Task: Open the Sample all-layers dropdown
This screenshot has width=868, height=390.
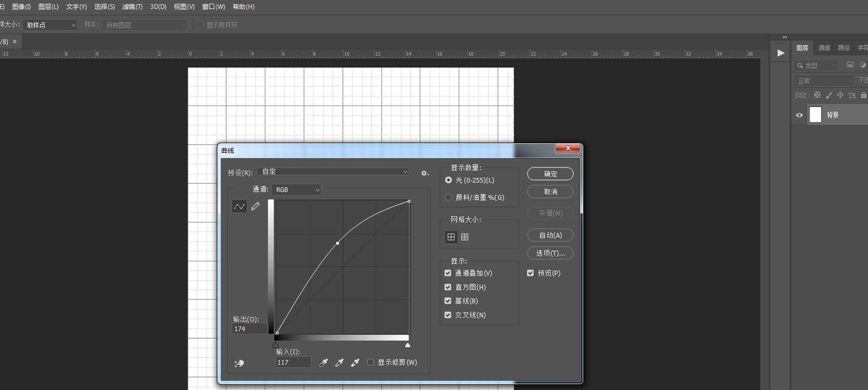Action: (145, 25)
